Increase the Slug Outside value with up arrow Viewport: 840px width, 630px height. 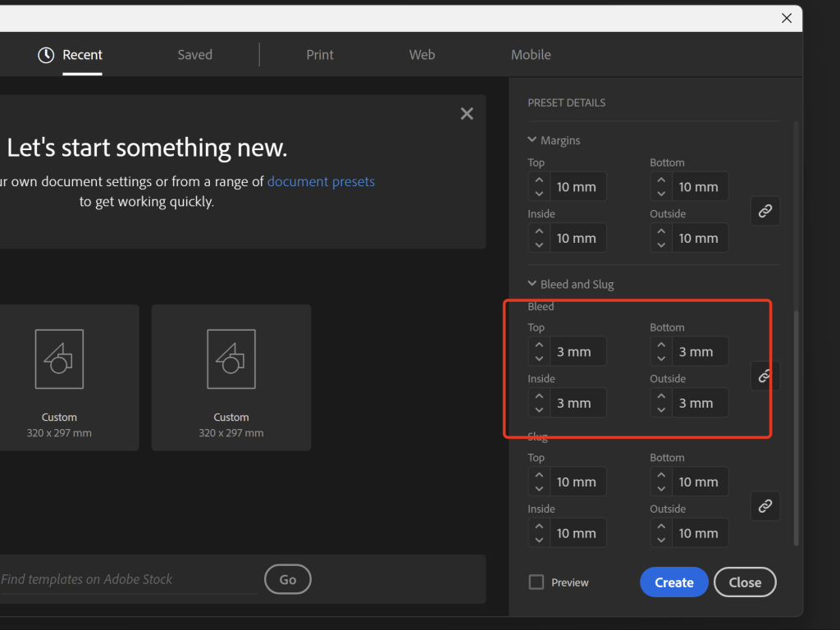pos(661,527)
